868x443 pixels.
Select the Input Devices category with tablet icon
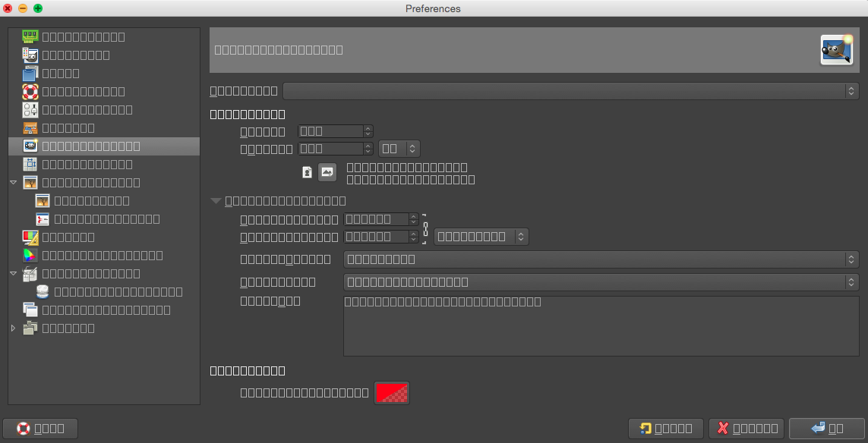[104, 274]
